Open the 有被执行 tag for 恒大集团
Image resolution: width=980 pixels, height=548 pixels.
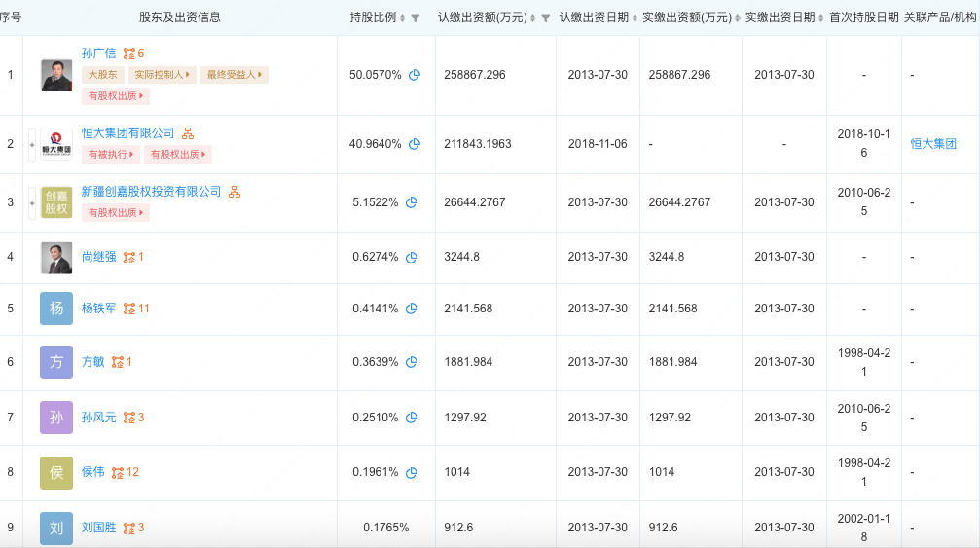[111, 155]
